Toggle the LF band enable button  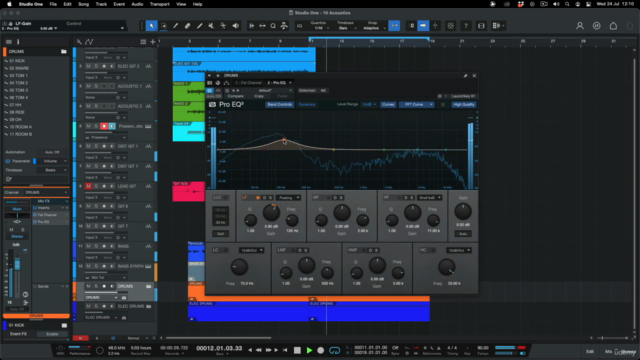[258, 198]
